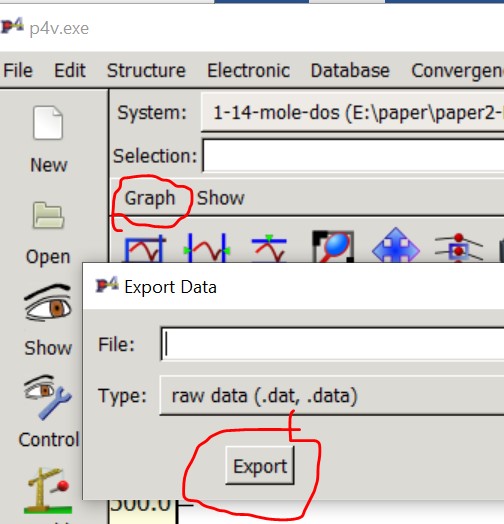The width and height of the screenshot is (504, 524).
Task: Open the Type dropdown showing raw data
Action: (332, 396)
